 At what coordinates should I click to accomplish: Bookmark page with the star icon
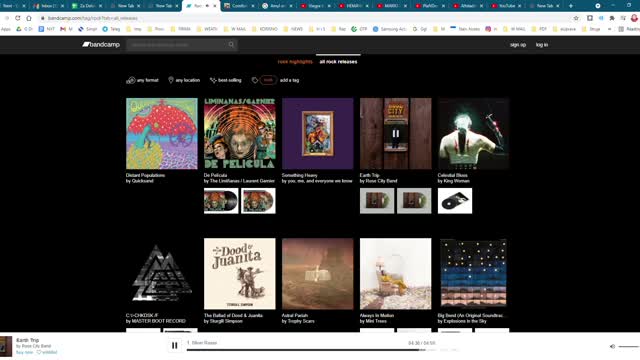pos(576,18)
